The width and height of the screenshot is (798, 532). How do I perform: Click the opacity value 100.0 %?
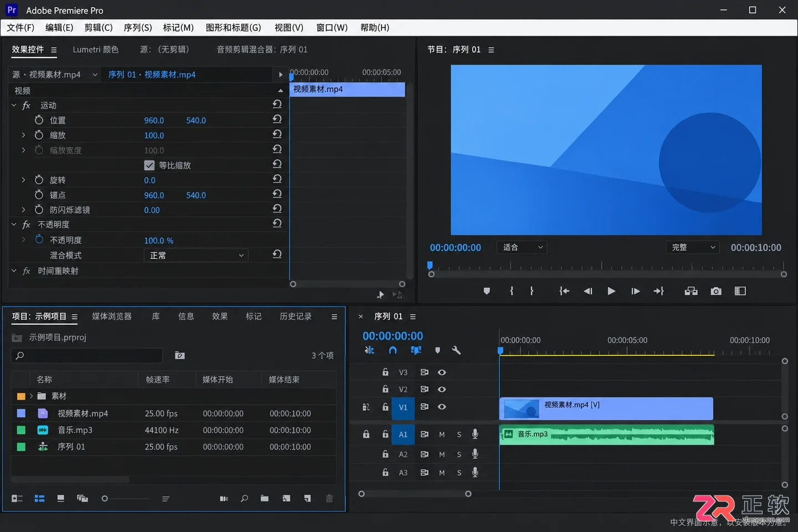click(158, 241)
